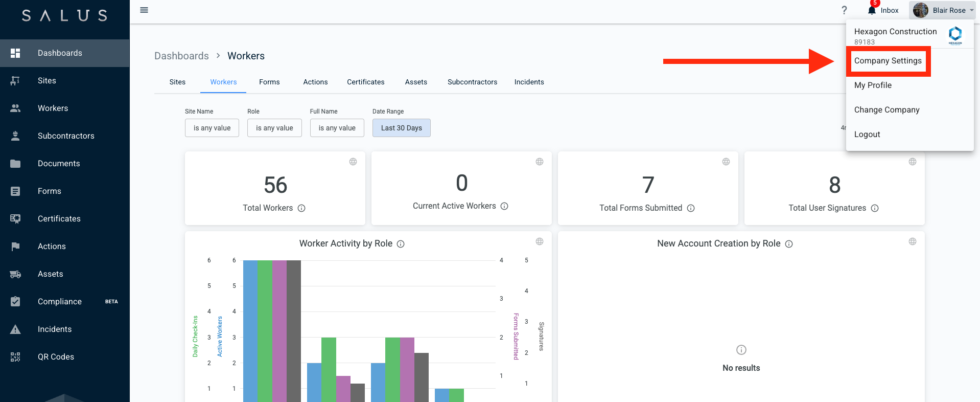Click the Dashboards breadcrumb link

pyautogui.click(x=181, y=56)
